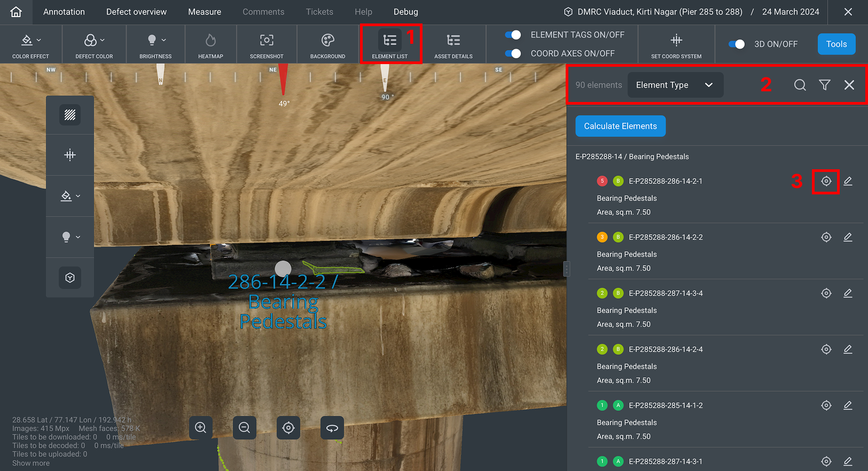Click the orbit rotate view button
The height and width of the screenshot is (471, 868).
click(332, 428)
